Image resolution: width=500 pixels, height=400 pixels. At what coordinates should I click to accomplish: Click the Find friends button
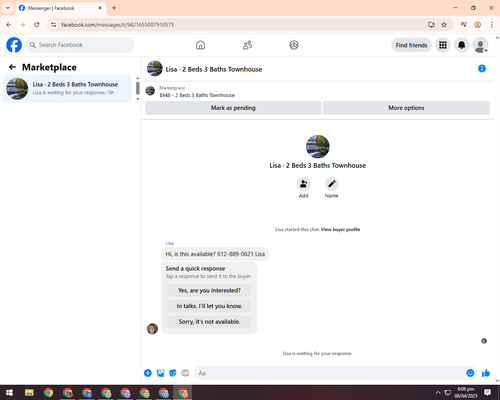pos(411,45)
